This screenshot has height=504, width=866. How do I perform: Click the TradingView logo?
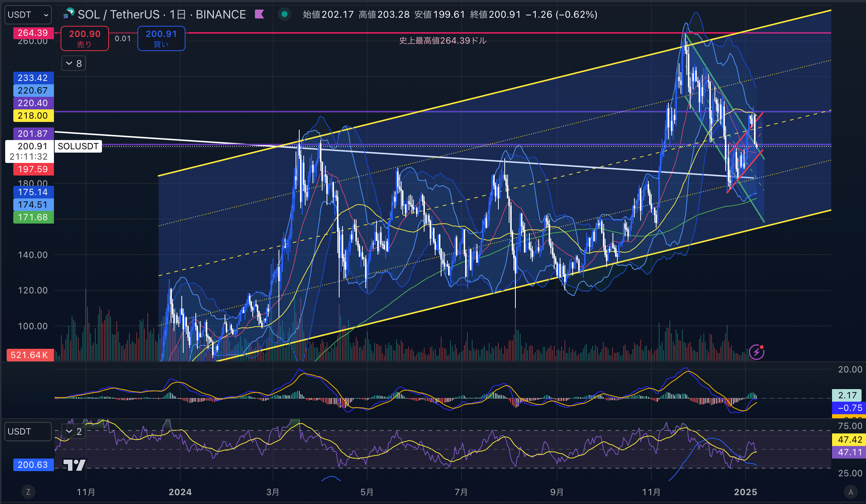pyautogui.click(x=74, y=465)
